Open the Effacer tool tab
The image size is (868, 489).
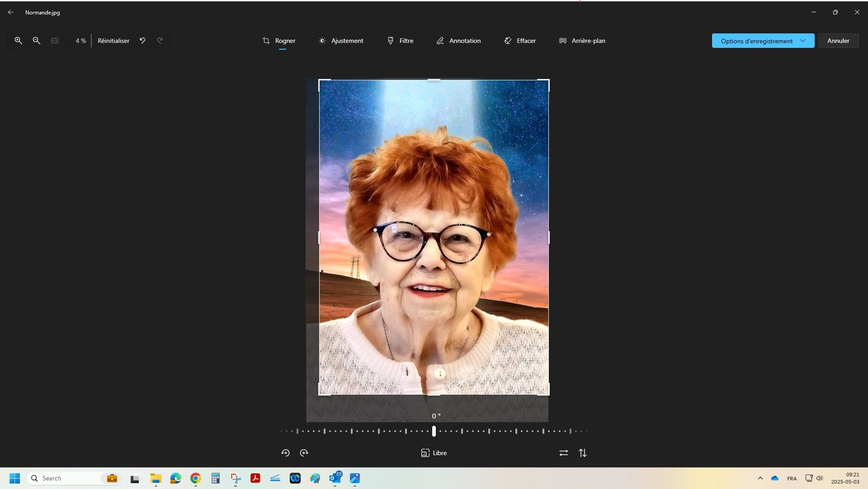point(520,41)
